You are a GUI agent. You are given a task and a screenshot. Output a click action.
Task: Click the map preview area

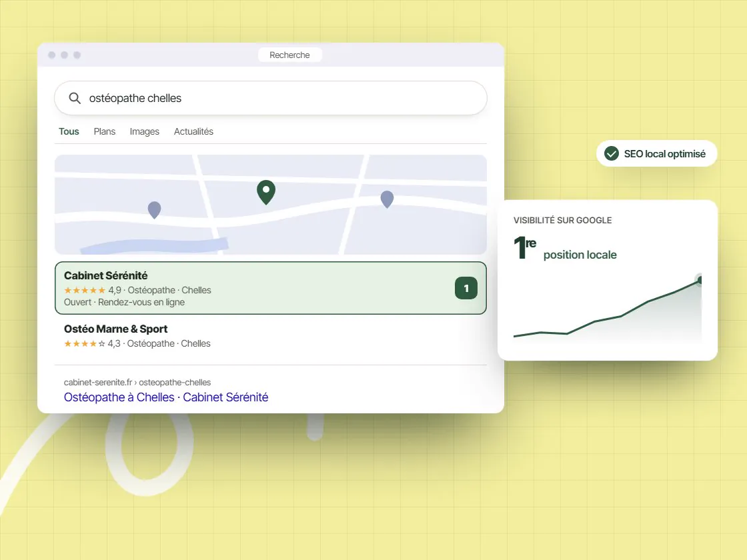point(271,205)
